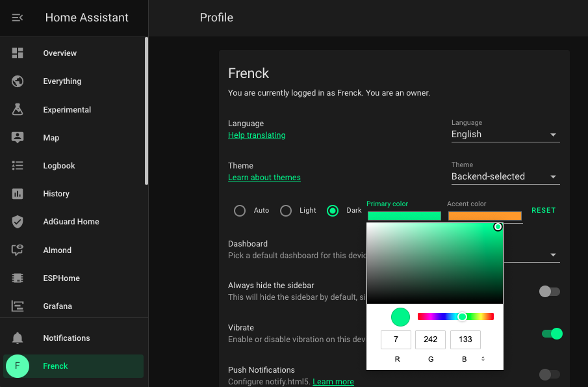The image size is (588, 387).
Task: Open the History panel icon
Action: tap(17, 193)
